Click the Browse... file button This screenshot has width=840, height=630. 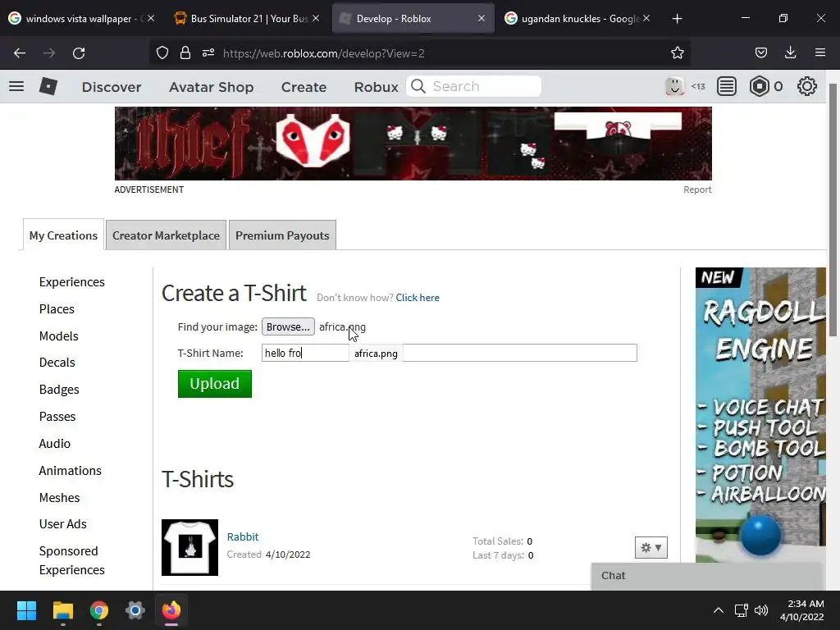[288, 326]
